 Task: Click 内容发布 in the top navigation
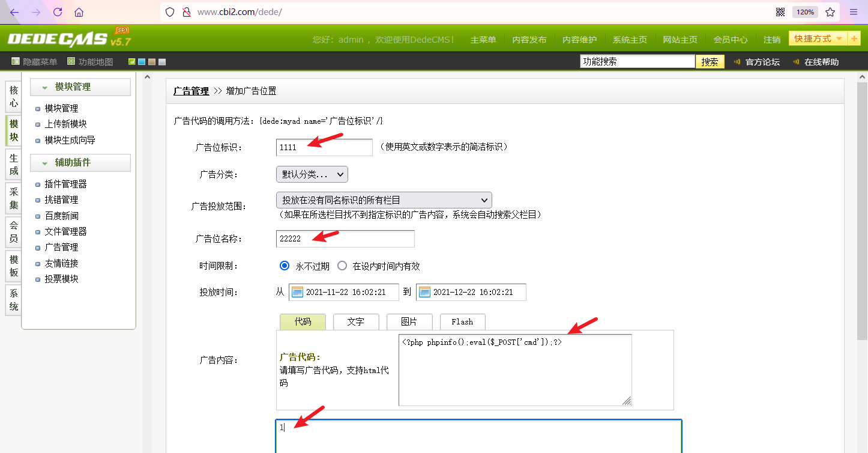point(529,40)
